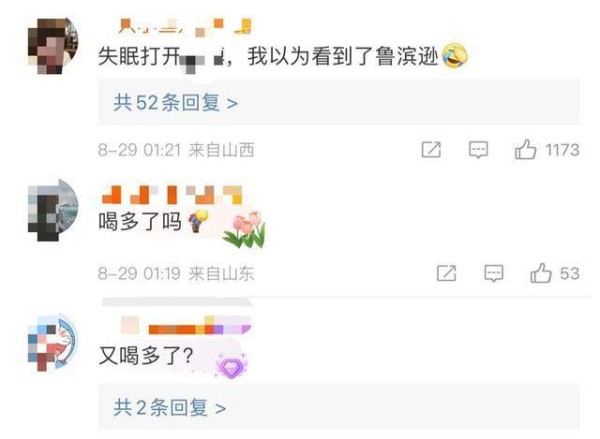Share the 喝多了吗 comment
Image resolution: width=600 pixels, height=439 pixels.
point(447,273)
